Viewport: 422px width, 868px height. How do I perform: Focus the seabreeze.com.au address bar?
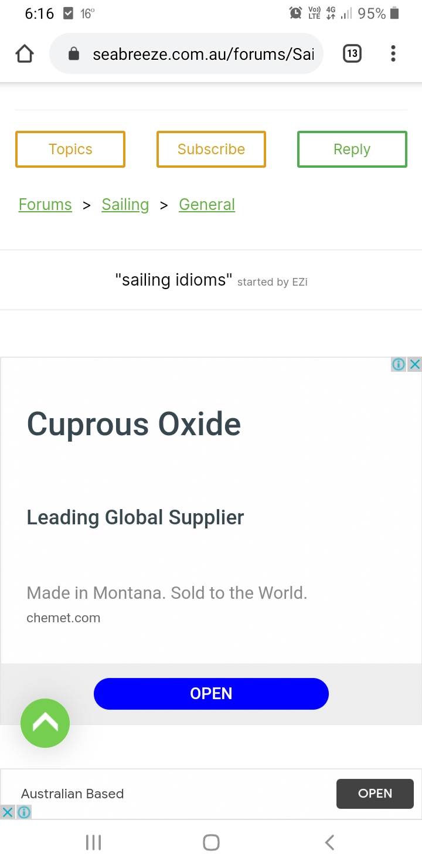pos(203,55)
